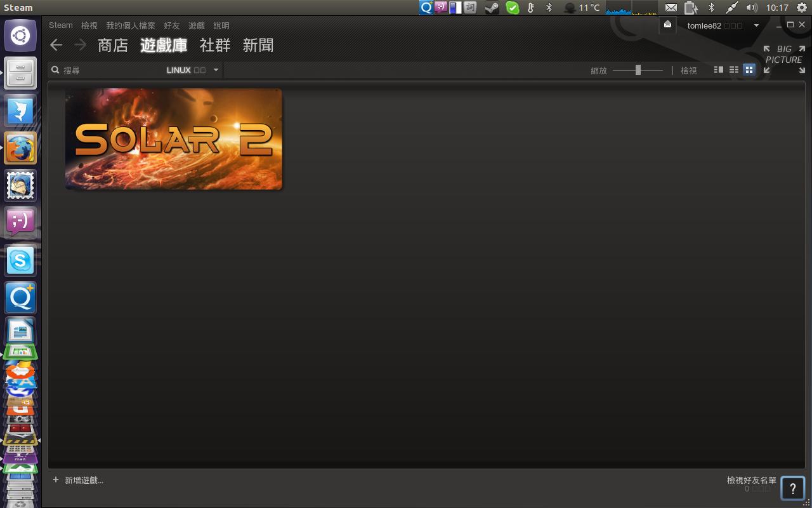
Task: Open the stamp mail client launcher icon
Action: click(x=20, y=185)
